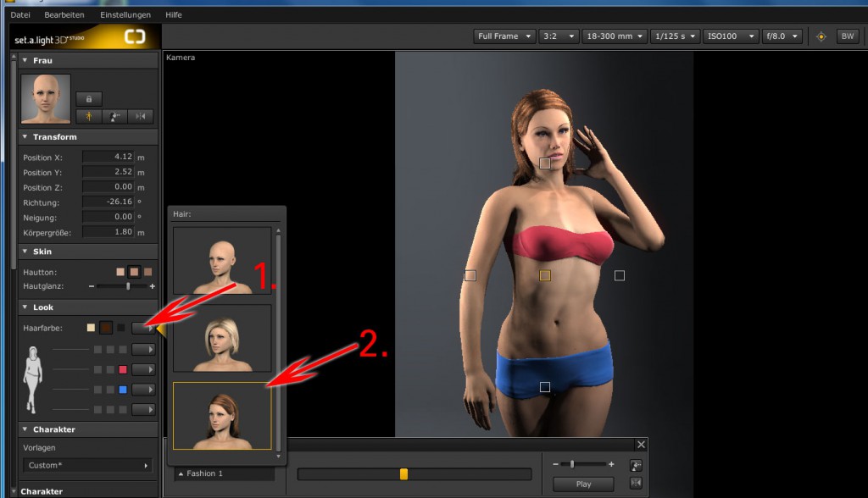
Task: Collapse the Frau section
Action: 25,60
